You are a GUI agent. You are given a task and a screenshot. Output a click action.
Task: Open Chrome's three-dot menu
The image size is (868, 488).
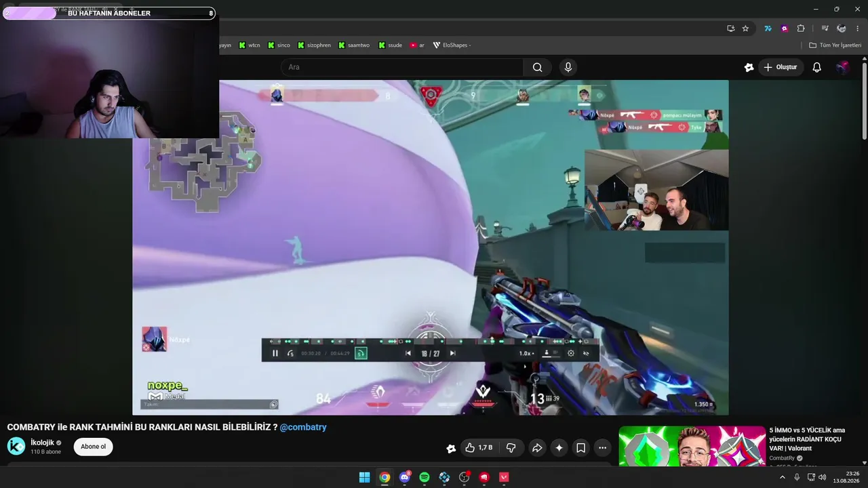click(x=858, y=28)
